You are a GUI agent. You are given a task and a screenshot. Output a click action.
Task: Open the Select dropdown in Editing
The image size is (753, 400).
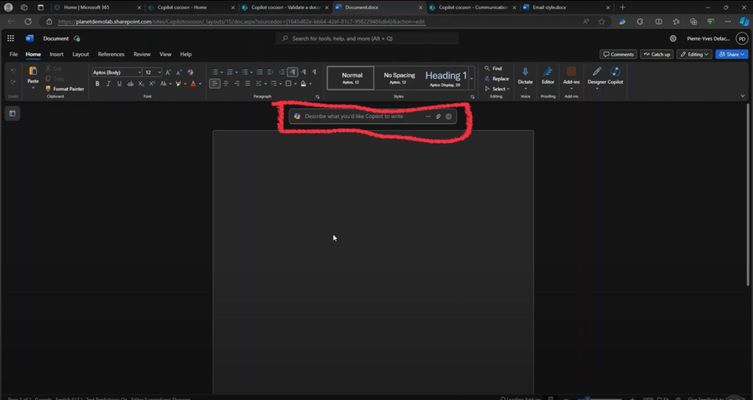pos(497,89)
